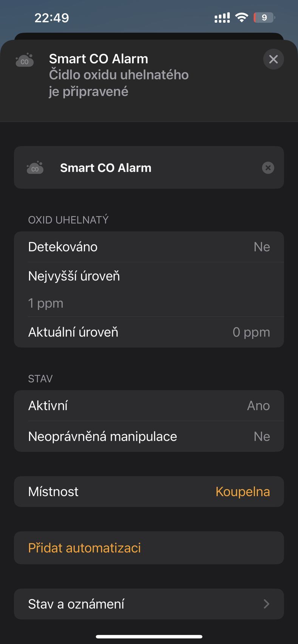Change room from Koupelna
Viewport: 298px width, 644px height.
[x=242, y=492]
